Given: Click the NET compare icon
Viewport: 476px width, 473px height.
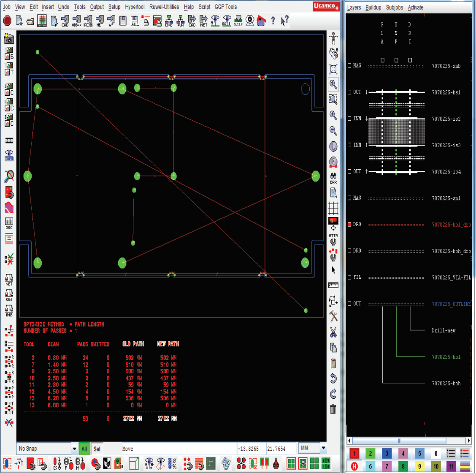Looking at the screenshot, I should click(8, 278).
